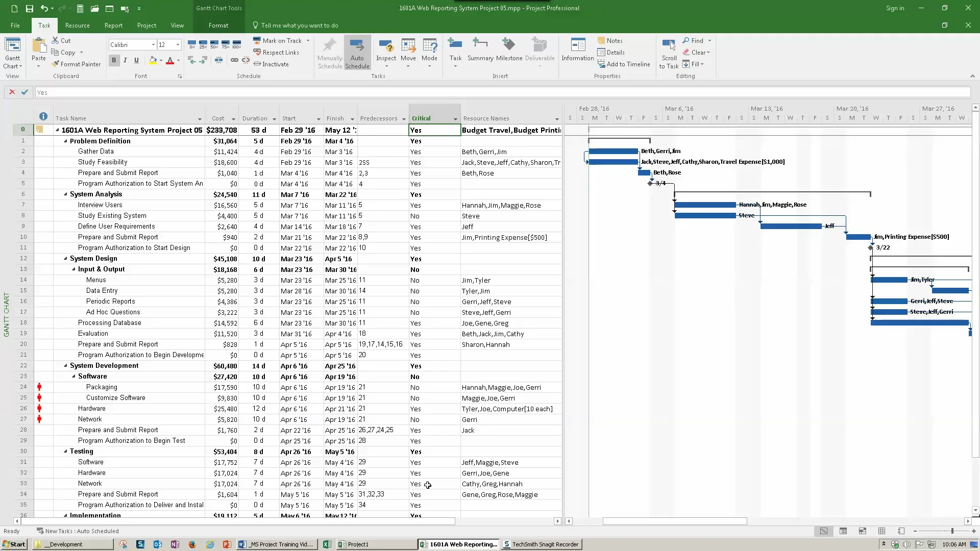Open the font name dropdown

click(153, 45)
